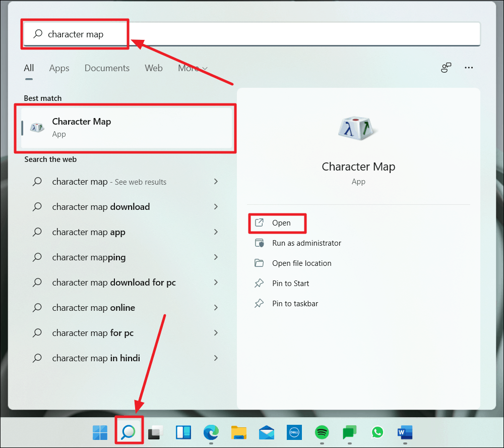
Task: Switch to the Apps tab
Action: pos(59,68)
